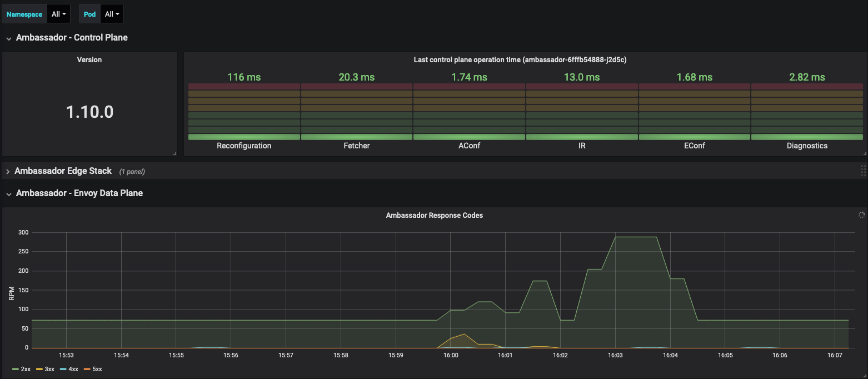Click the 300 y-axis tick label
This screenshot has height=379, width=868.
tap(22, 232)
